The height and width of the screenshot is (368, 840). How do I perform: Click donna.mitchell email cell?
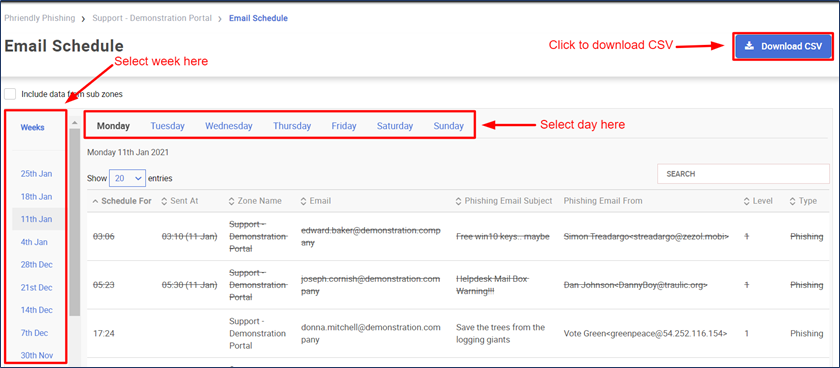[371, 333]
